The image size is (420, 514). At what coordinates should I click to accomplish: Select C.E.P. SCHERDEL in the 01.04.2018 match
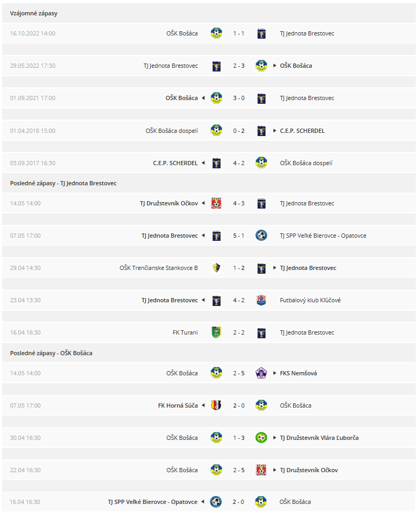[303, 131]
